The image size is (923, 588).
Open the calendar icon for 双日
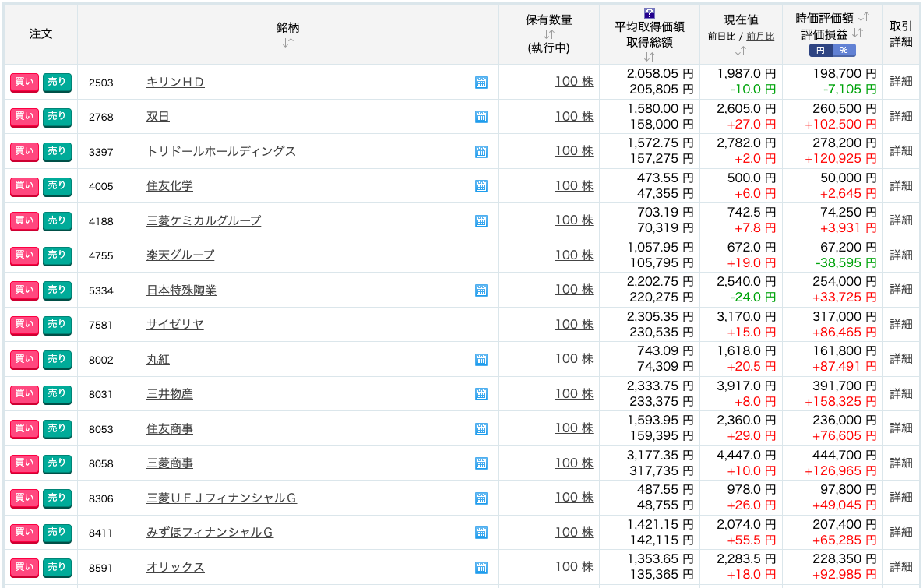click(x=481, y=117)
